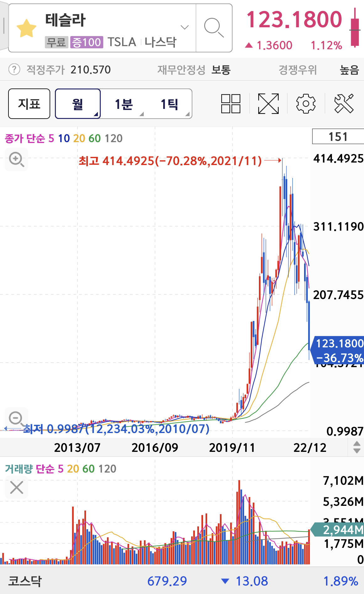
Task: Tap the 1.12% change percentage
Action: pyautogui.click(x=326, y=45)
